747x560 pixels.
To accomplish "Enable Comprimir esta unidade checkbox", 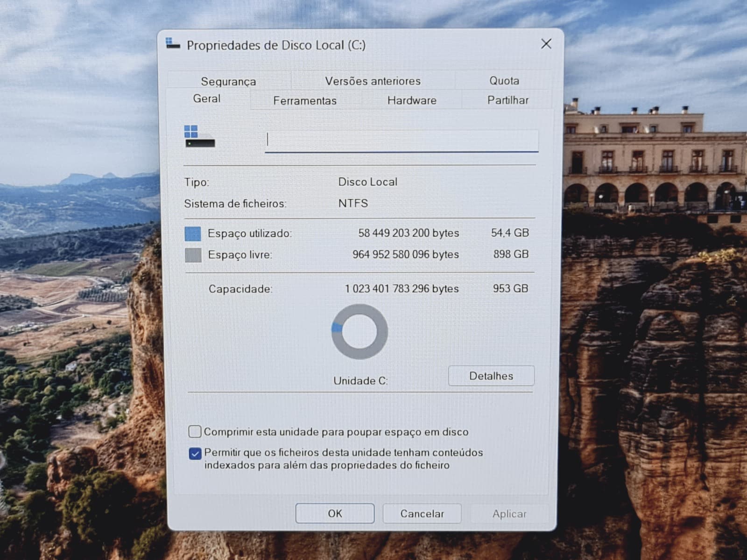I will point(195,431).
